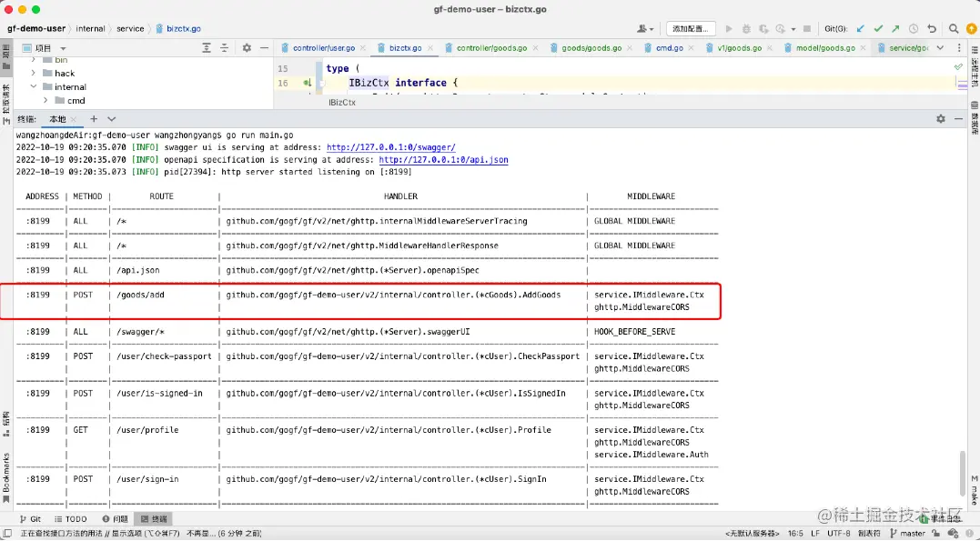Open run profiler dropdown arrow

[793, 29]
